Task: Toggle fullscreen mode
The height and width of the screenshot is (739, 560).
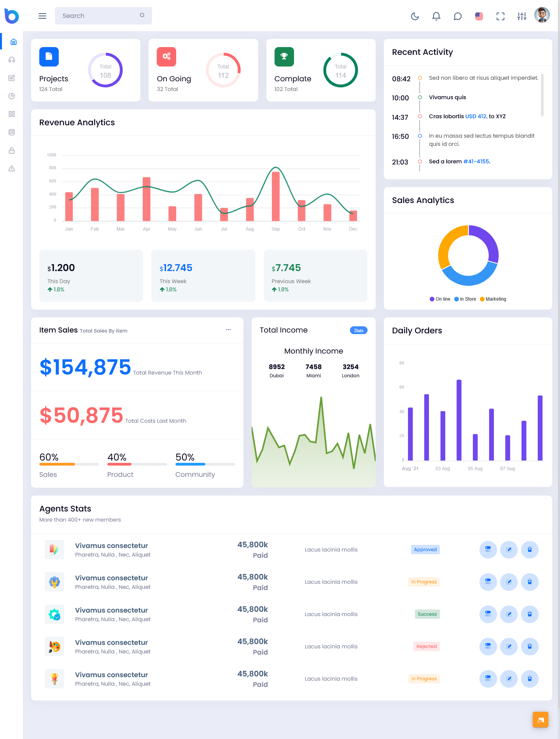Action: (x=500, y=16)
